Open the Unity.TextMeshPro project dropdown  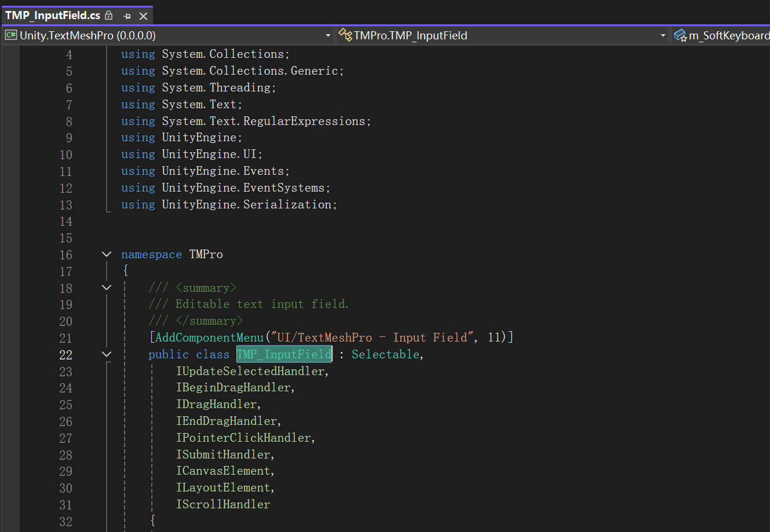click(328, 35)
